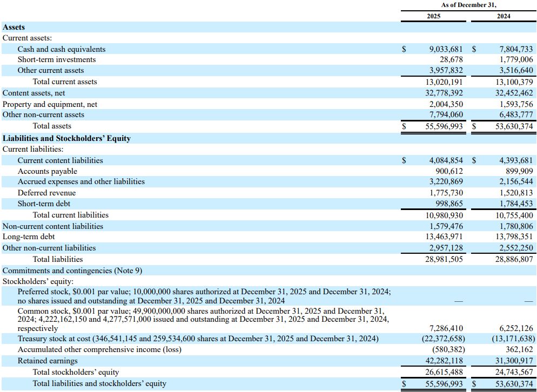
Task: Select the Deferred revenue label
Action: coord(46,193)
